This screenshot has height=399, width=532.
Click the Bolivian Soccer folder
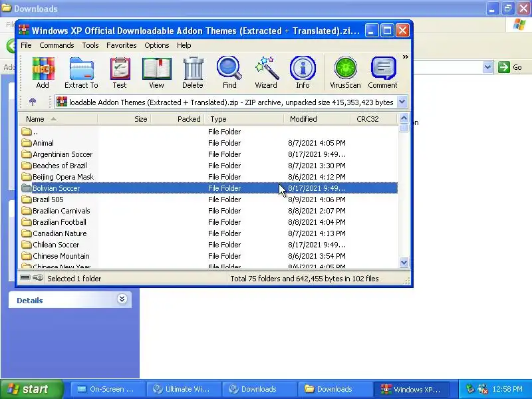click(x=209, y=188)
